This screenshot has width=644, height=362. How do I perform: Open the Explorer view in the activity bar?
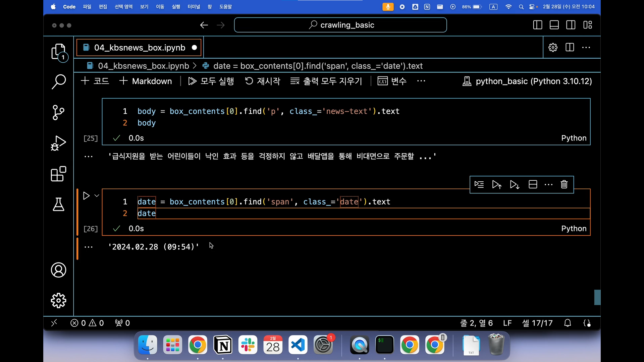[x=58, y=52]
